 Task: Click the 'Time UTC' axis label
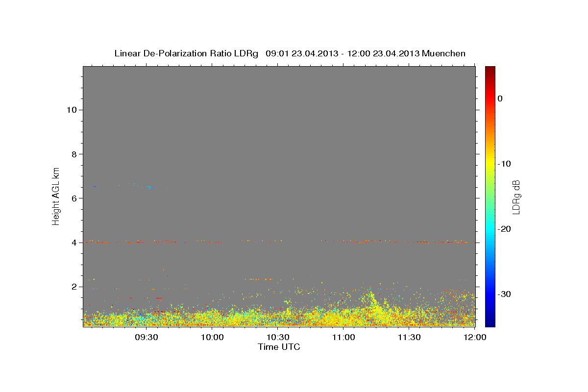pyautogui.click(x=279, y=347)
